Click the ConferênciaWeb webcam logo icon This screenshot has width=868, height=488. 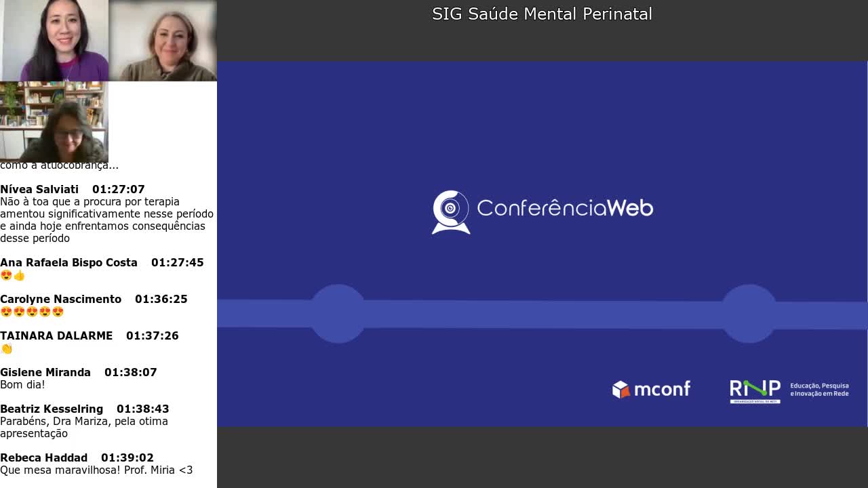coord(451,212)
